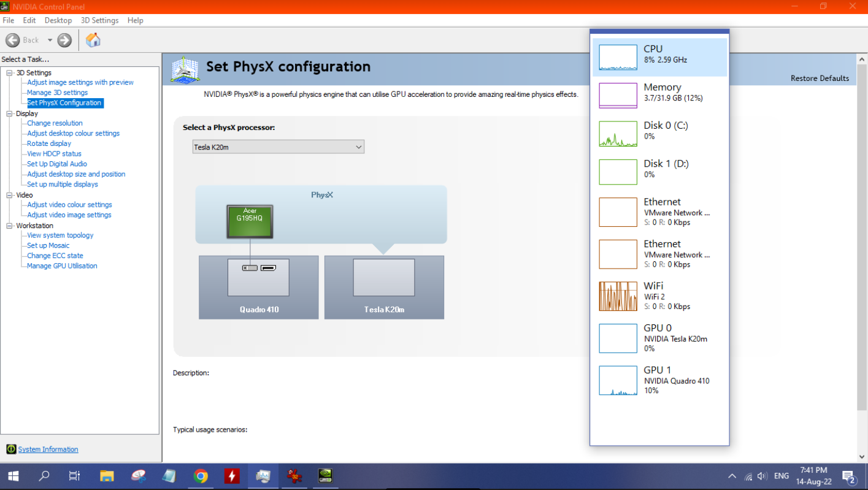Open Change resolution page
This screenshot has height=490, width=868.
[55, 123]
